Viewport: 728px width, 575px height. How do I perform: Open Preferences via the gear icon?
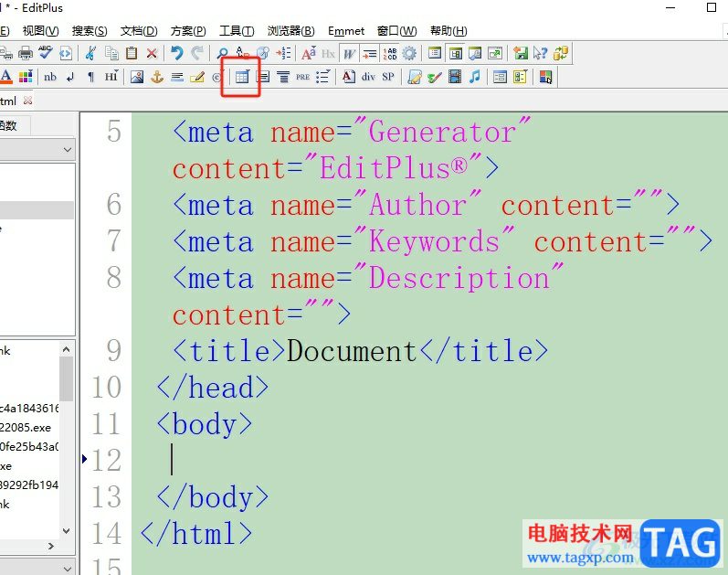click(x=409, y=53)
